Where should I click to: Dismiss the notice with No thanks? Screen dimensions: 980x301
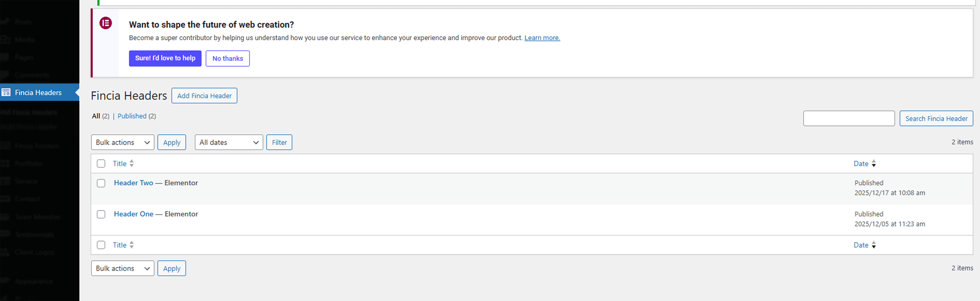[x=228, y=58]
